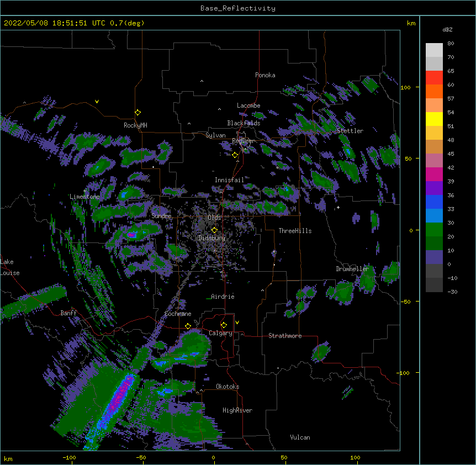This screenshot has height=465, width=476.
Task: Click the Base_Reflectivity title
Action: (x=238, y=8)
